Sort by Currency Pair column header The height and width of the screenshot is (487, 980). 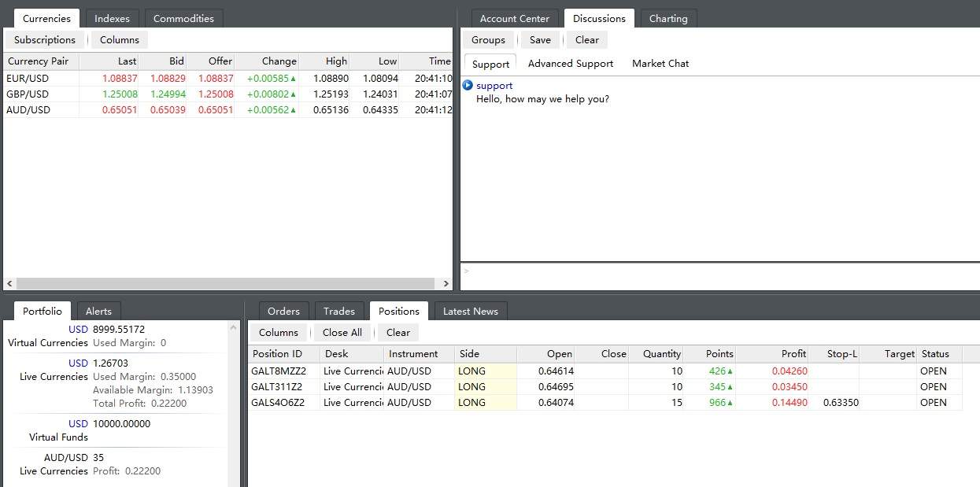click(41, 61)
